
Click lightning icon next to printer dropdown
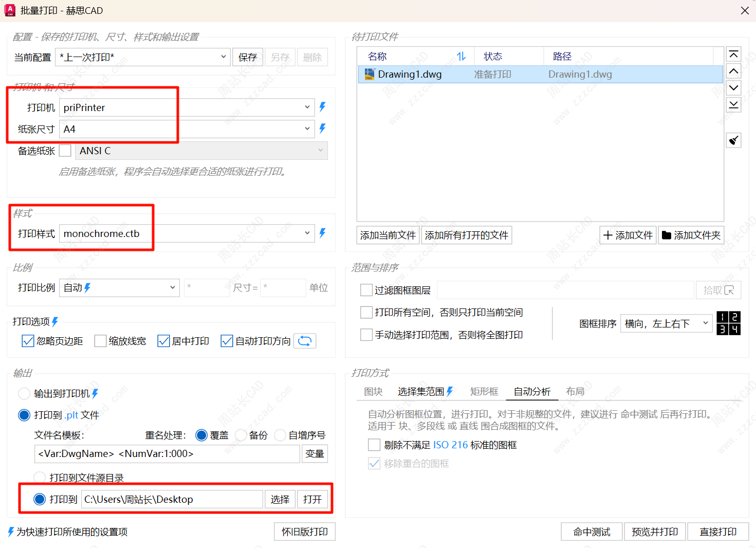point(322,107)
